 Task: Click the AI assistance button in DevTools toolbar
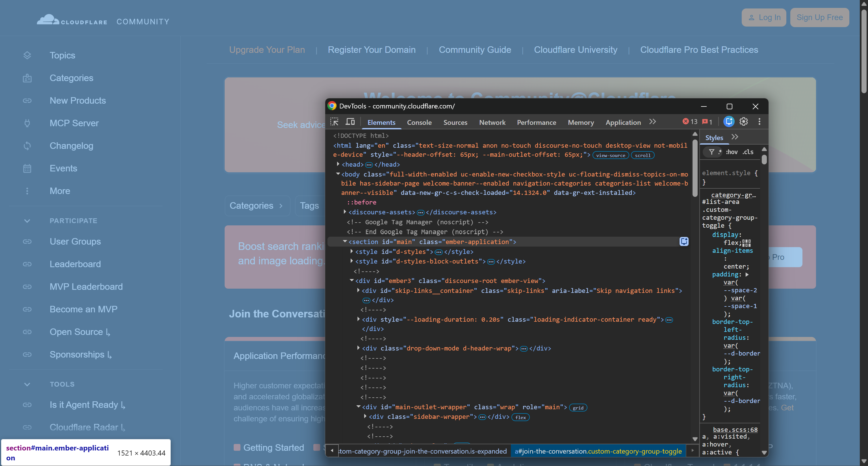[x=728, y=121]
